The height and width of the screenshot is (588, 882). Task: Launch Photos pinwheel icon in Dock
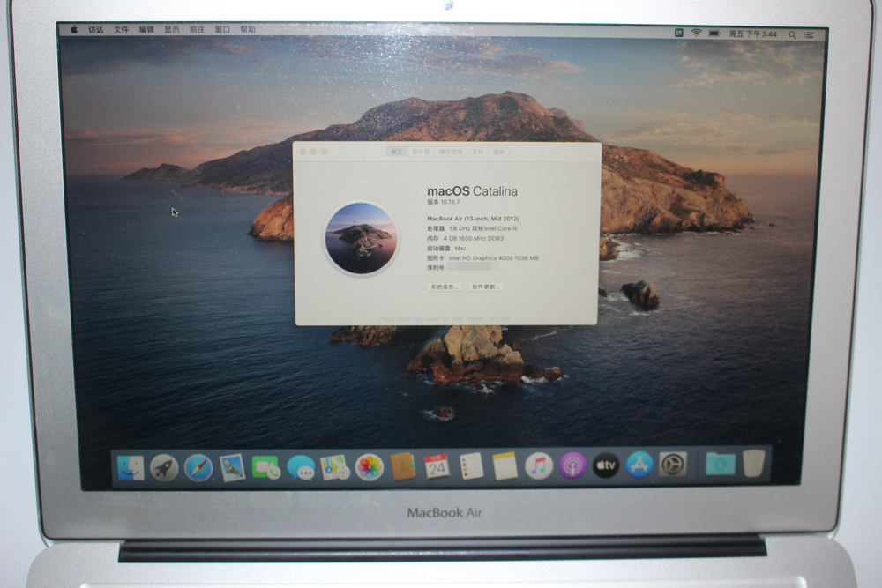pos(369,467)
